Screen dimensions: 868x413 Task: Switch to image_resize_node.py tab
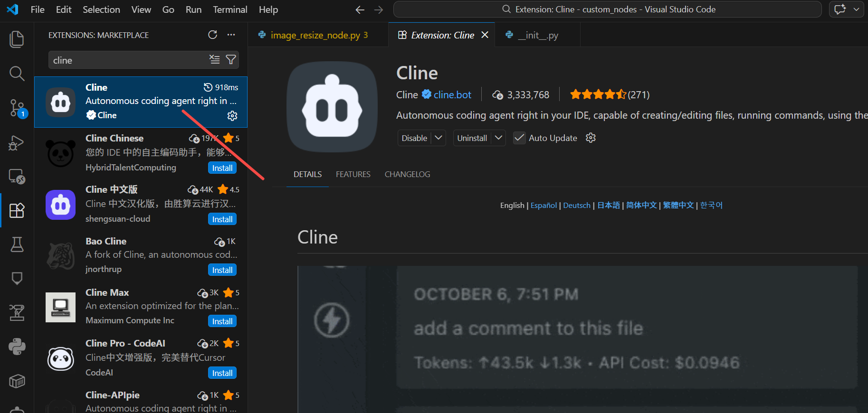pos(318,35)
